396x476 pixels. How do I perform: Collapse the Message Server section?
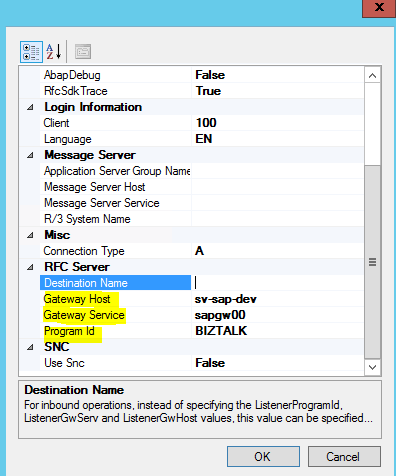tap(30, 155)
